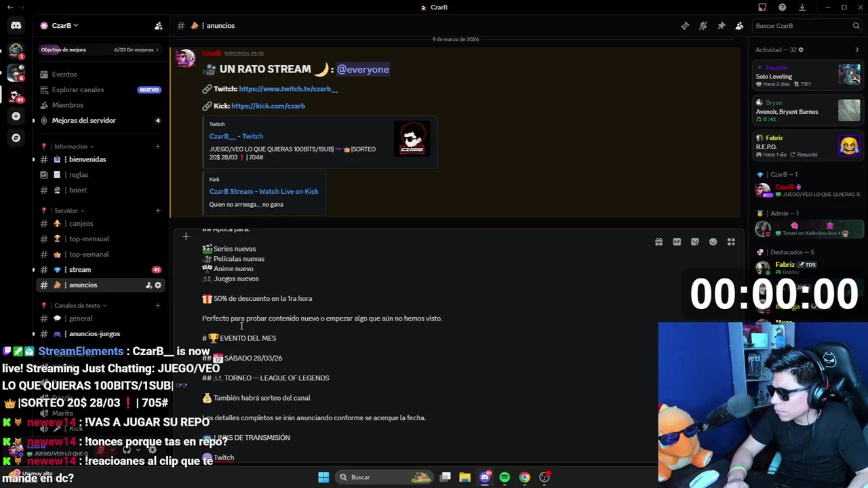This screenshot has width=868, height=488.
Task: Open Explorar canales in the sidebar
Action: pyautogui.click(x=99, y=89)
